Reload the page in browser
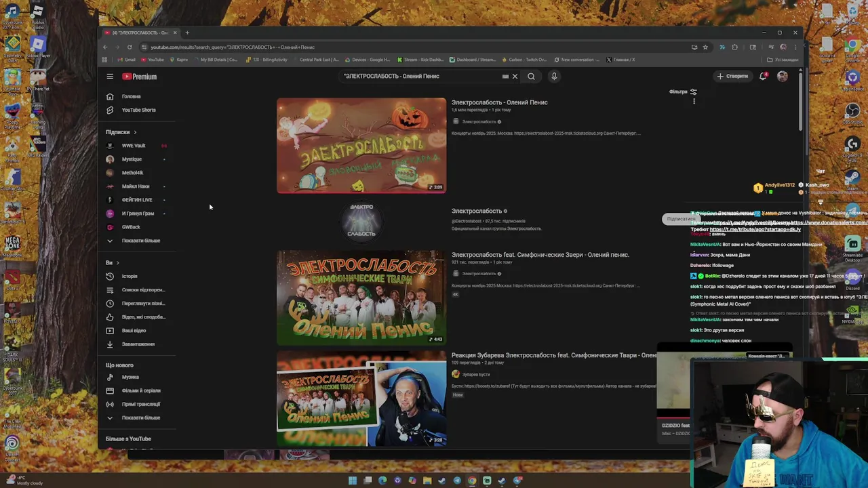Viewport: 868px width, 488px height. (130, 47)
